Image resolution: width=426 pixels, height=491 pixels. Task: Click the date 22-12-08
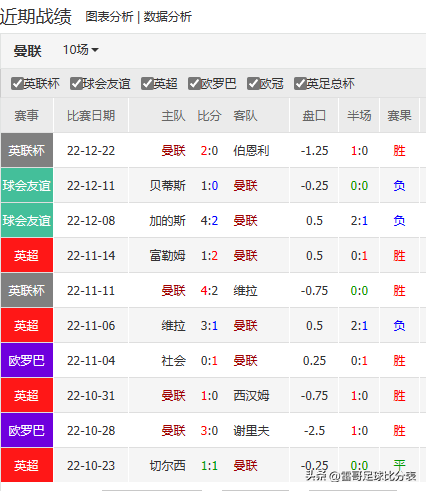click(x=91, y=221)
